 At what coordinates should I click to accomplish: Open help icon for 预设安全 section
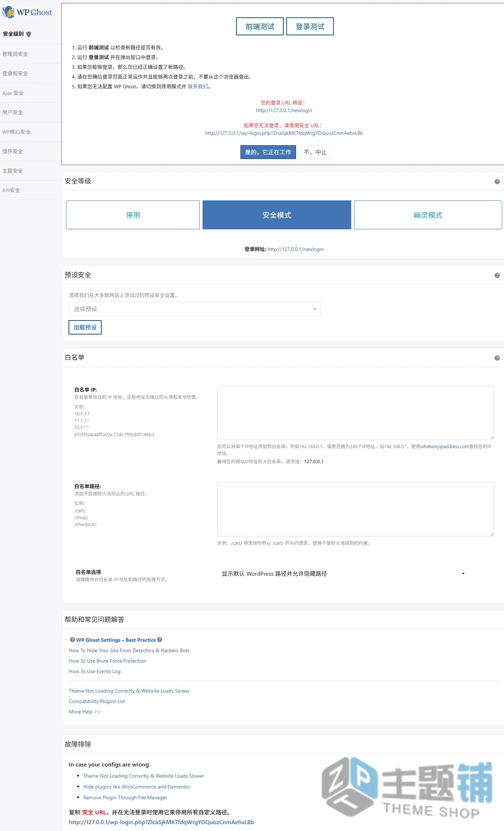[x=497, y=275]
